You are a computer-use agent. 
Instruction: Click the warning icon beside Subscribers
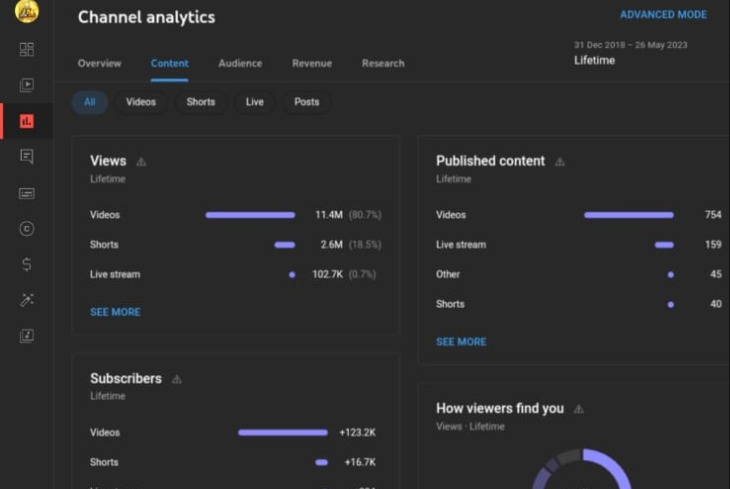pyautogui.click(x=176, y=379)
